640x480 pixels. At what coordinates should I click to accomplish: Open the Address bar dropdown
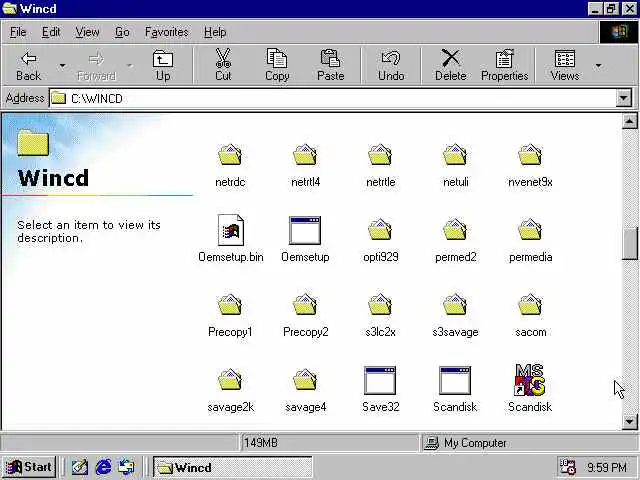click(x=623, y=98)
